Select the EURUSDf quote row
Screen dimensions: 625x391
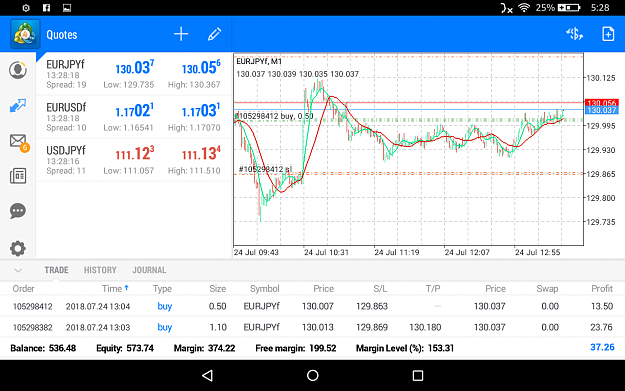134,117
